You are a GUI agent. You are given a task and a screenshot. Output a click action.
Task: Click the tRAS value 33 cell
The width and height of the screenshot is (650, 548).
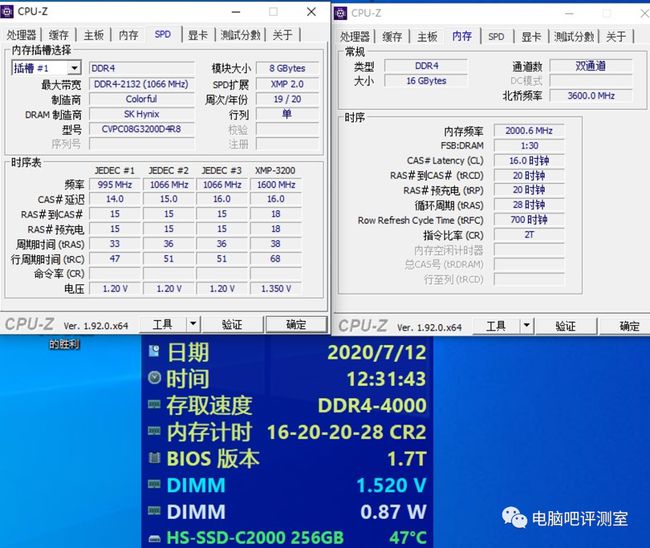click(x=115, y=244)
